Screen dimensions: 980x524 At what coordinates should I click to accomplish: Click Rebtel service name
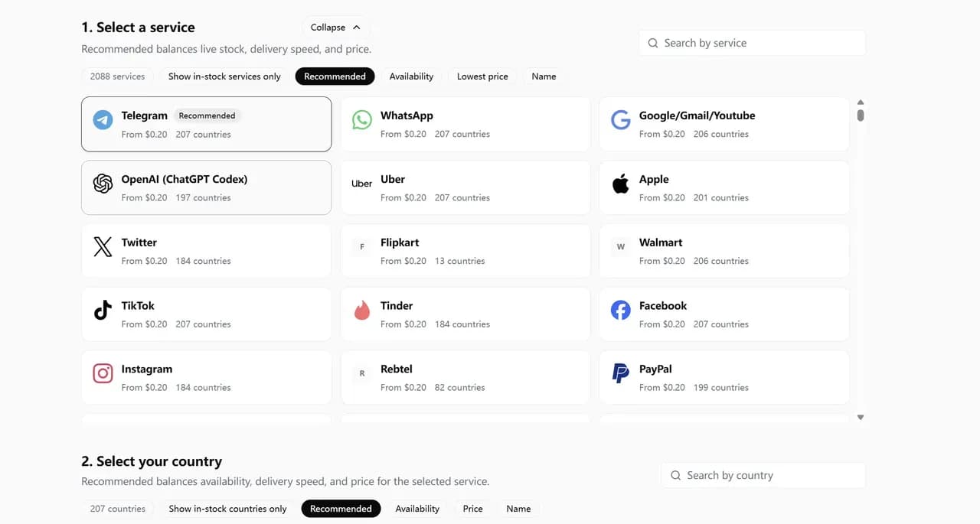397,369
